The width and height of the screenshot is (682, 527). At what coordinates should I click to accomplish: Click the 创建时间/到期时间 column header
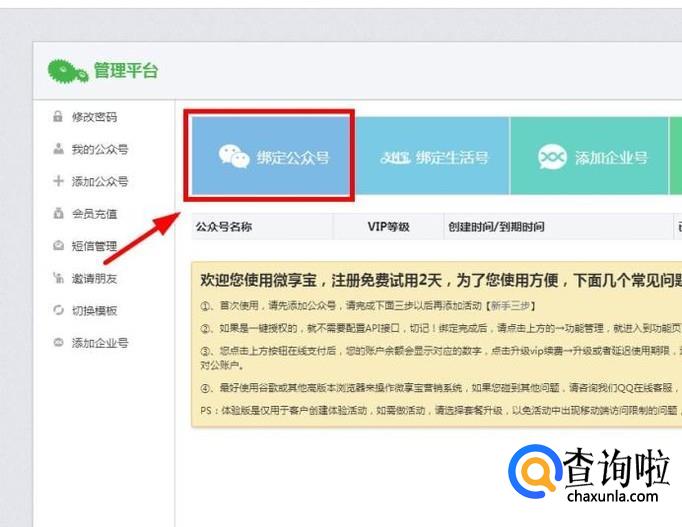tap(496, 227)
